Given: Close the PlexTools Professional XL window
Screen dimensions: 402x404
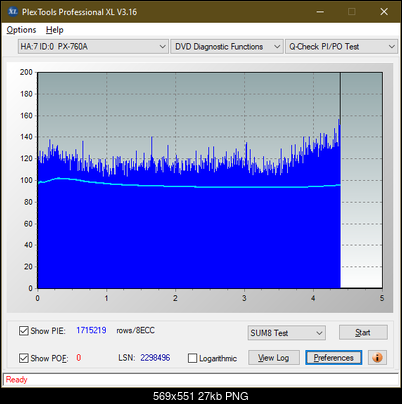Looking at the screenshot, I should (x=384, y=12).
